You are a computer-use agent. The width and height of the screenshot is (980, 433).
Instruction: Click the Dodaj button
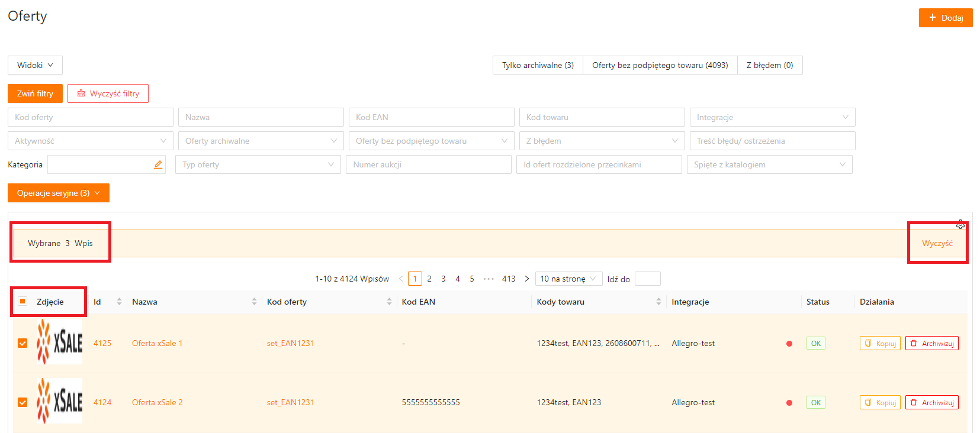coord(945,18)
